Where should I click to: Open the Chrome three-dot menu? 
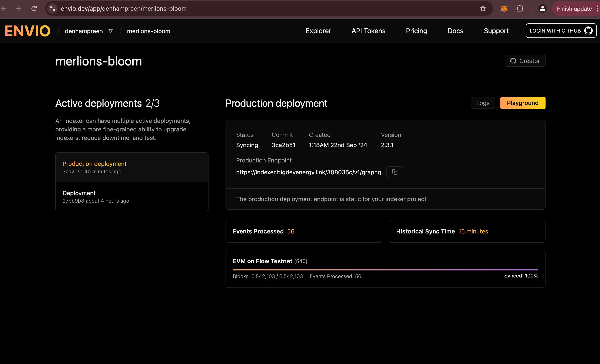(597, 9)
